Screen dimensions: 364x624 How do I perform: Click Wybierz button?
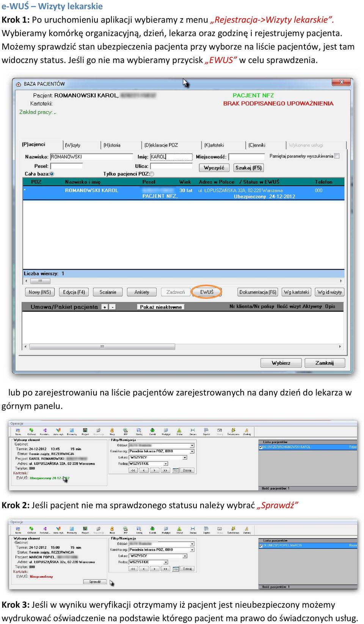(281, 363)
